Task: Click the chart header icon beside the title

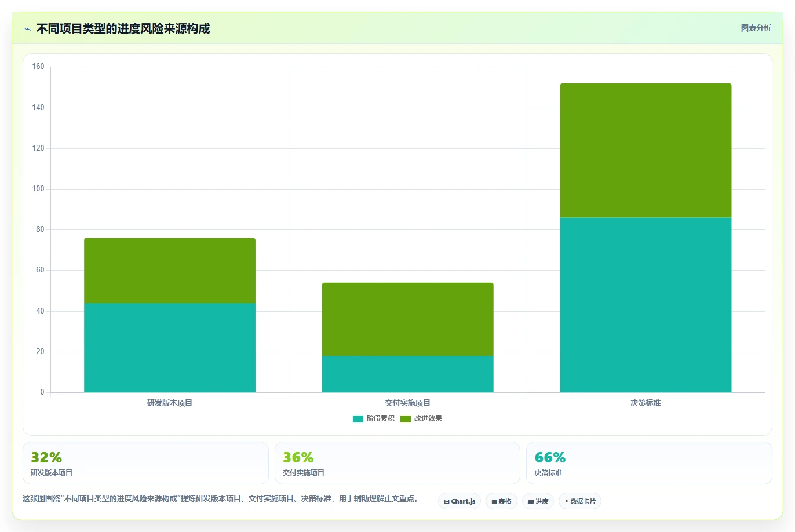Action: click(27, 29)
